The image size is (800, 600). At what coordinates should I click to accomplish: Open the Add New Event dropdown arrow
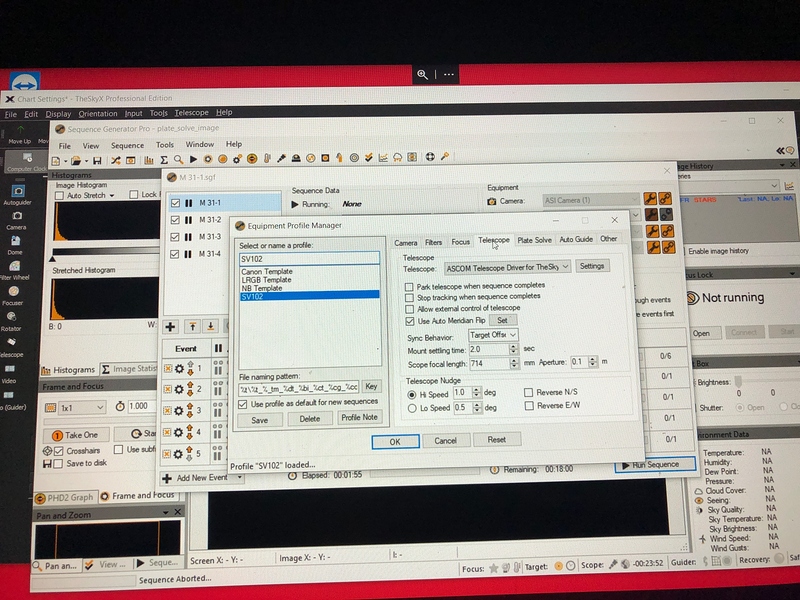[239, 478]
